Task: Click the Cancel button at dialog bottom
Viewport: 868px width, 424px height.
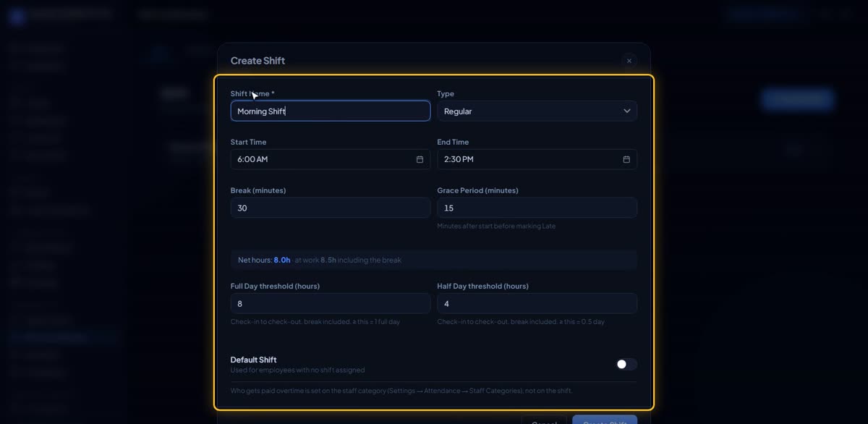Action: (x=544, y=420)
